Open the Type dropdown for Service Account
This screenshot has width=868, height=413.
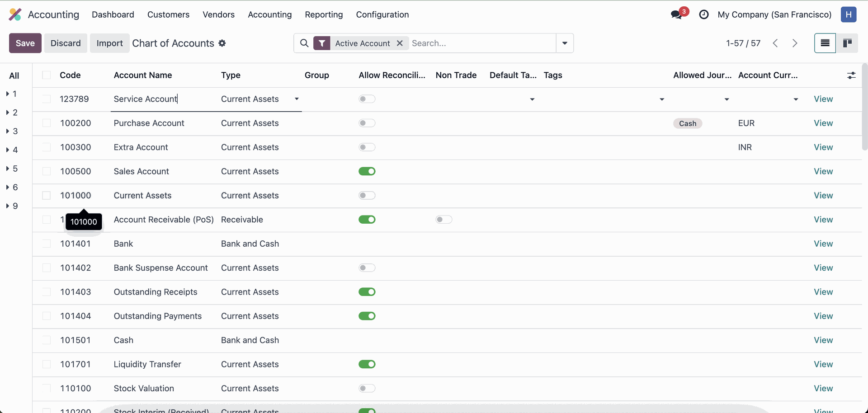click(297, 99)
